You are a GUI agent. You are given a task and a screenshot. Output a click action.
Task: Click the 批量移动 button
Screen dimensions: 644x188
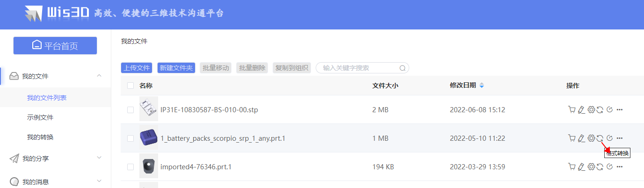(x=216, y=68)
